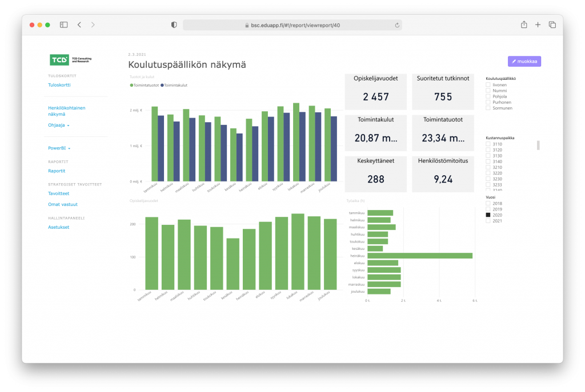Check the Nummi checkbox
This screenshot has height=392, width=585.
488,91
